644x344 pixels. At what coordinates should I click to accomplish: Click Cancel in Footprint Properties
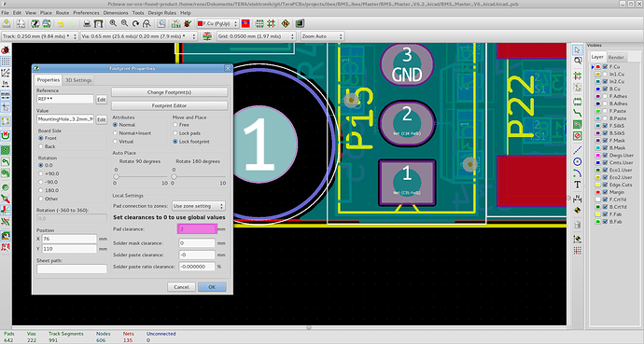(181, 287)
